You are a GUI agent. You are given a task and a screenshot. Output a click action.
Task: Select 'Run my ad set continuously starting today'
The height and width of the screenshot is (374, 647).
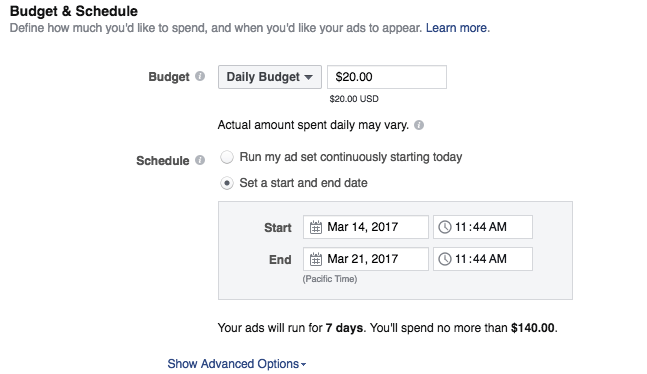227,157
